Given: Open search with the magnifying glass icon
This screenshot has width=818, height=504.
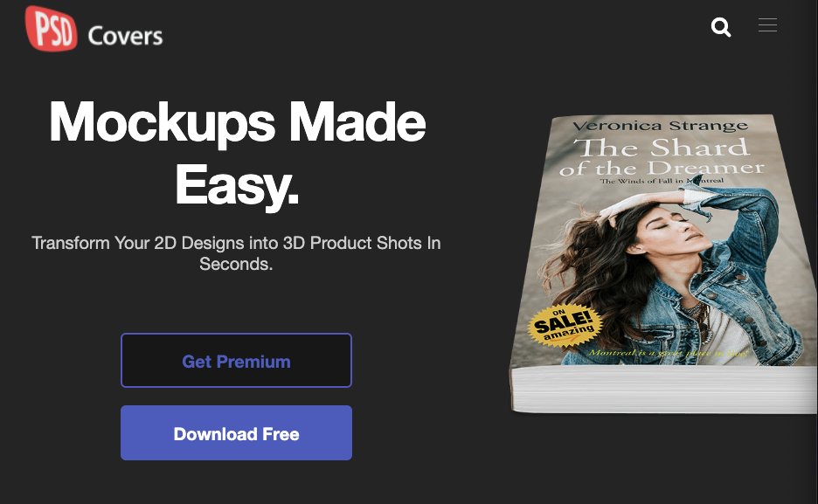Looking at the screenshot, I should click(721, 27).
